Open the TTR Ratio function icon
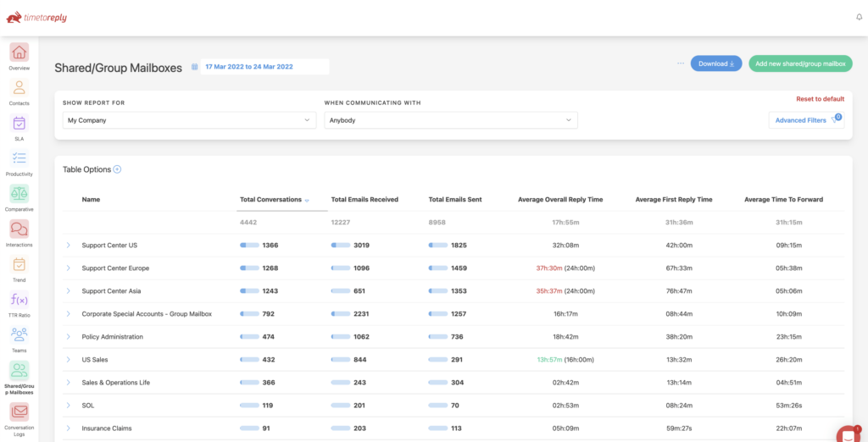The width and height of the screenshot is (868, 442). 19,300
